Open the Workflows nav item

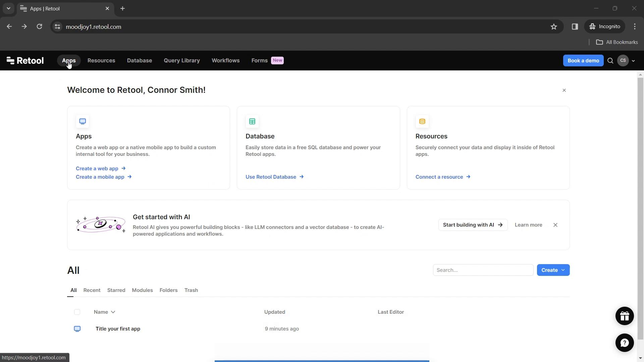[x=226, y=61]
